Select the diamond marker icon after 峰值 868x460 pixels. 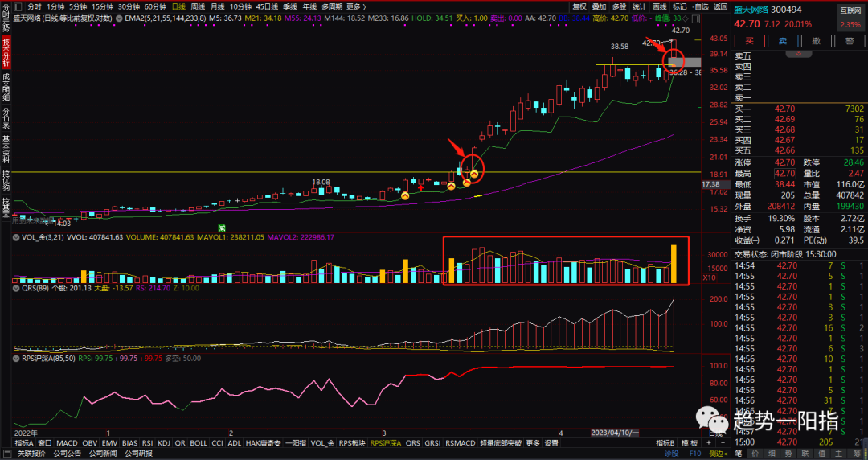pos(686,18)
